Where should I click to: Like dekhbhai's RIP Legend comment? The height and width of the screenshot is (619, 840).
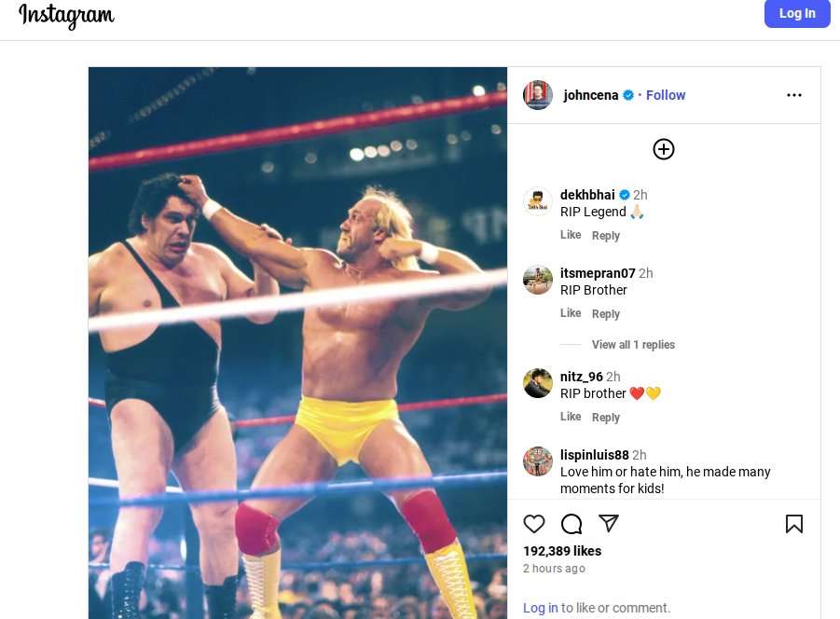571,235
